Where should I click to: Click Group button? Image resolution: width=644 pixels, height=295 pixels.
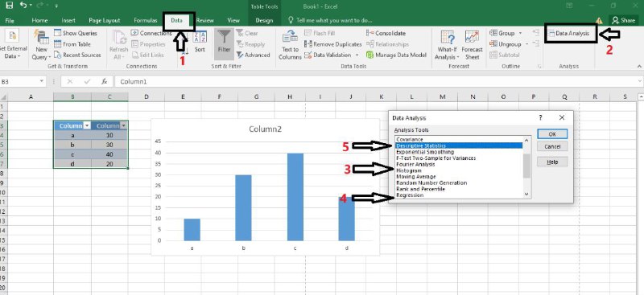502,33
